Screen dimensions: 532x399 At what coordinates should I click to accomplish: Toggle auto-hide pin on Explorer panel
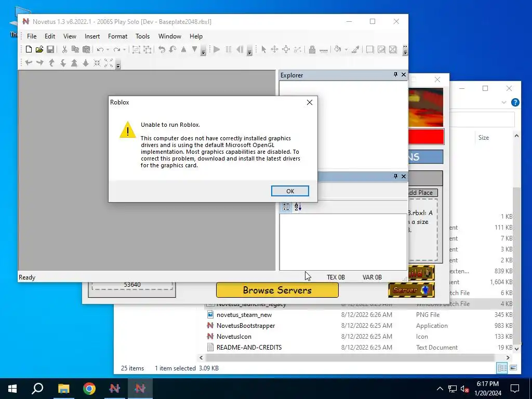tap(395, 75)
